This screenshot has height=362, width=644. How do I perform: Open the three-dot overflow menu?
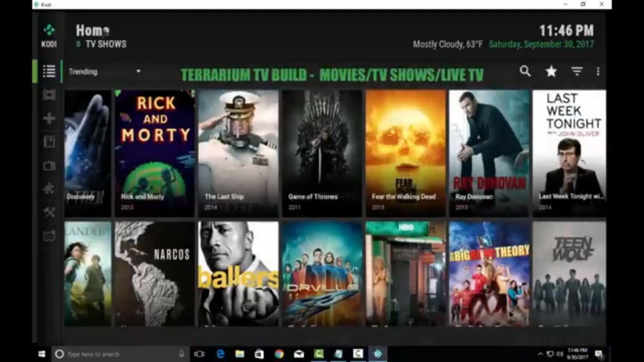(x=598, y=71)
